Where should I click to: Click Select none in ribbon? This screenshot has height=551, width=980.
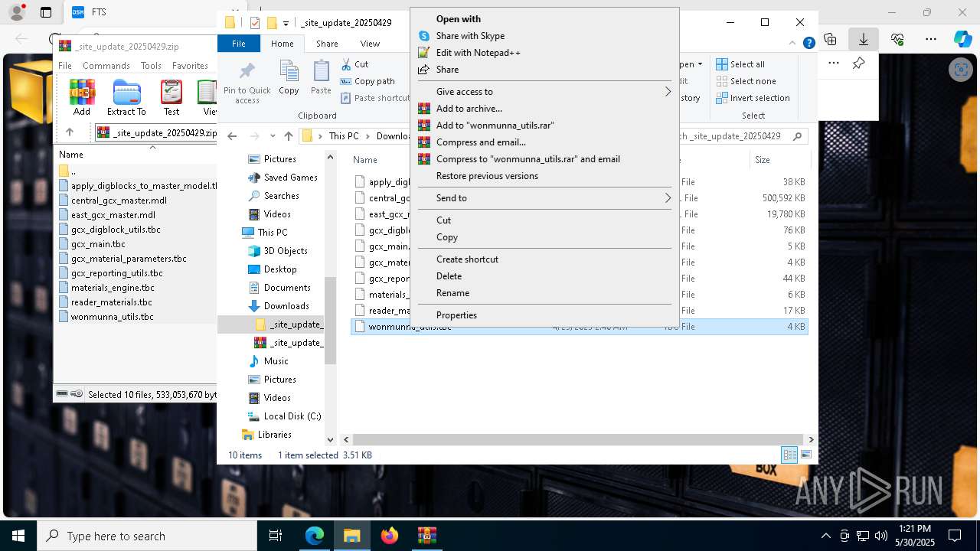tap(746, 81)
